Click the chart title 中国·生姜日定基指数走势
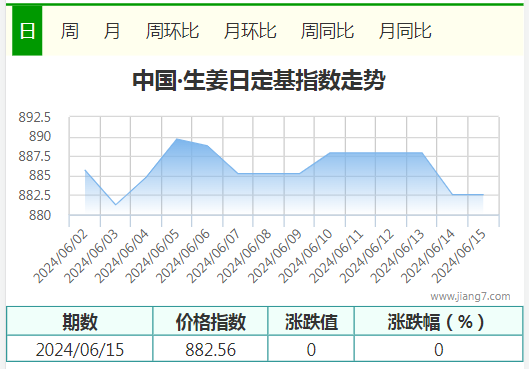The height and width of the screenshot is (369, 529). click(x=259, y=80)
